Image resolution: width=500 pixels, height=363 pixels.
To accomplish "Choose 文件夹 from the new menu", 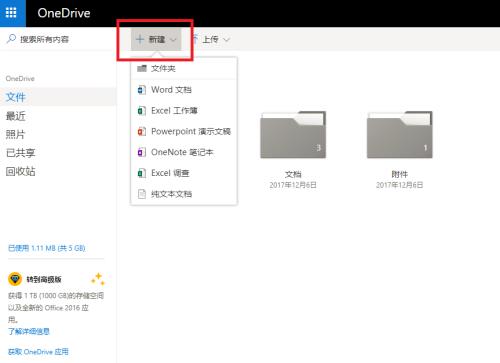I will point(184,69).
